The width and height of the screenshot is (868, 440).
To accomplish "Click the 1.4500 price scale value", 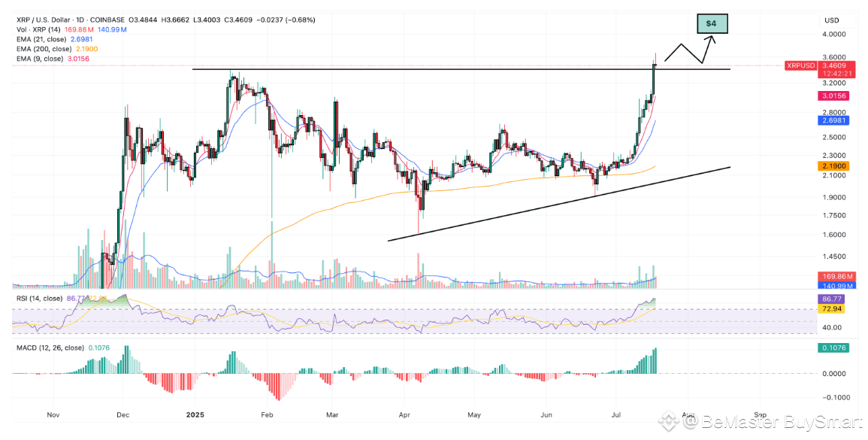I will (835, 256).
